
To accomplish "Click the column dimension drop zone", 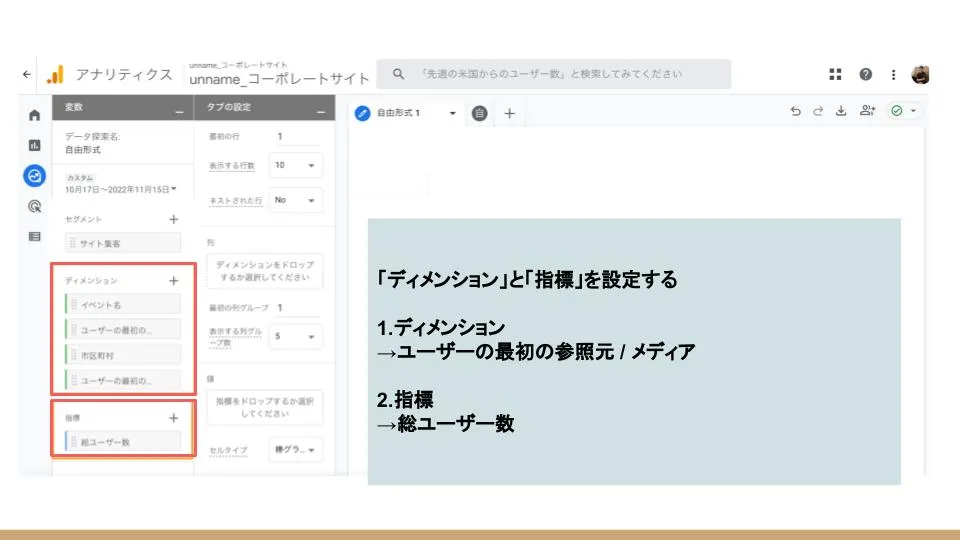I will (264, 271).
